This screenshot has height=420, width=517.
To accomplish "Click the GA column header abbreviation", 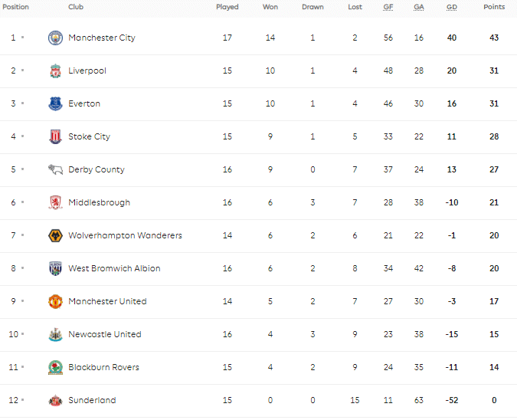I will point(419,7).
